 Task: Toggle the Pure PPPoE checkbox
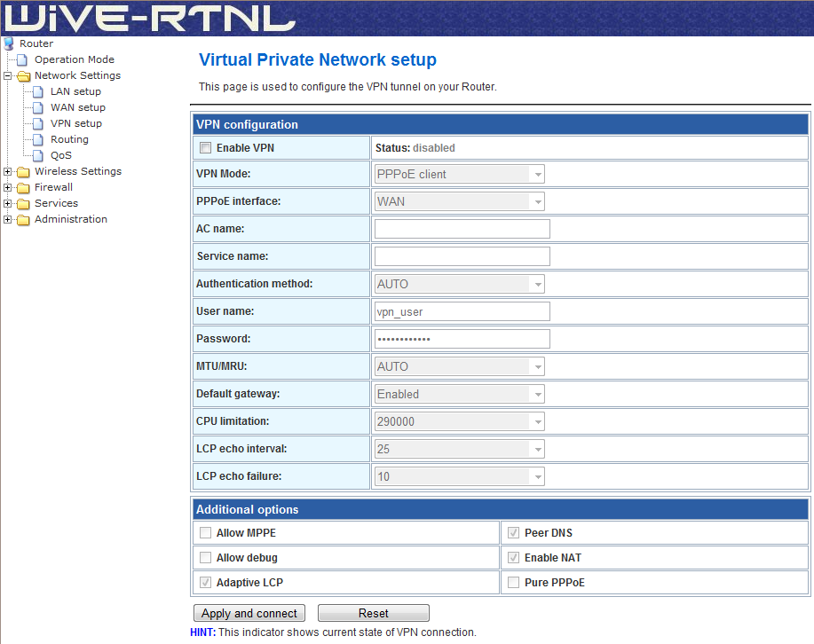pos(513,583)
